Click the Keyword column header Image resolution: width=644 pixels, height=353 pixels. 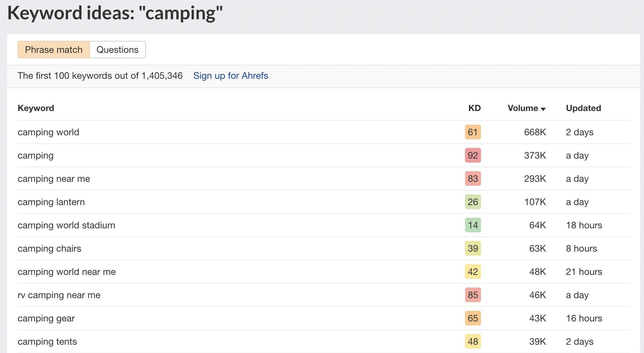coord(36,108)
